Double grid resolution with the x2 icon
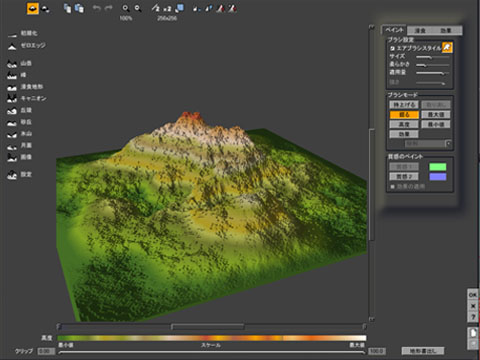Image resolution: width=480 pixels, height=360 pixels. click(167, 8)
